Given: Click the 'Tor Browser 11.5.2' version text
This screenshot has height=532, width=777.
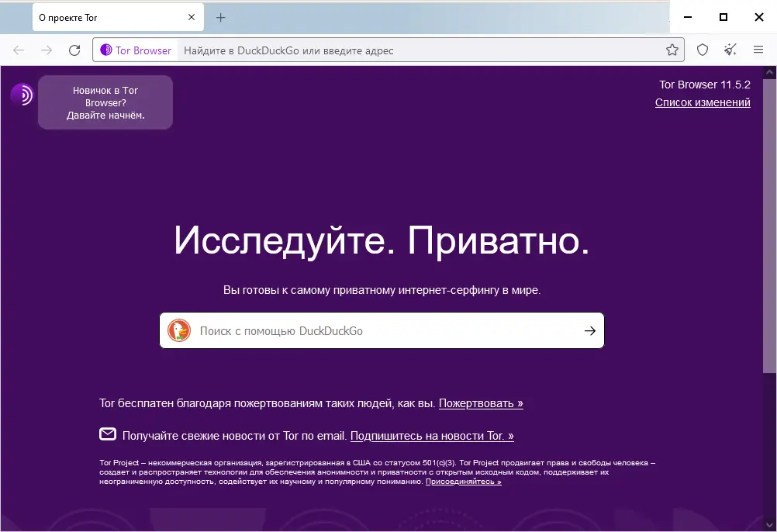Looking at the screenshot, I should pos(705,85).
